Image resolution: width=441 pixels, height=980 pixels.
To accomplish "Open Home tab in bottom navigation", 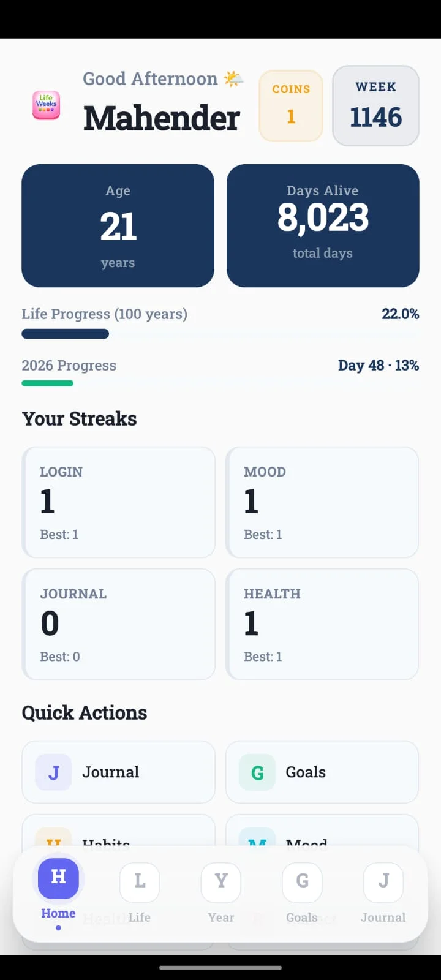I will [x=58, y=879].
